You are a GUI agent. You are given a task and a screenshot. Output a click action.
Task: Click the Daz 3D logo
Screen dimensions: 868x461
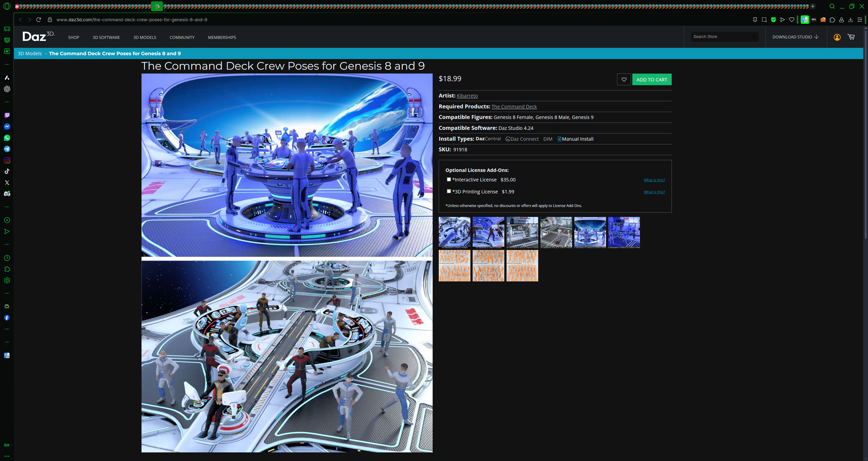38,36
